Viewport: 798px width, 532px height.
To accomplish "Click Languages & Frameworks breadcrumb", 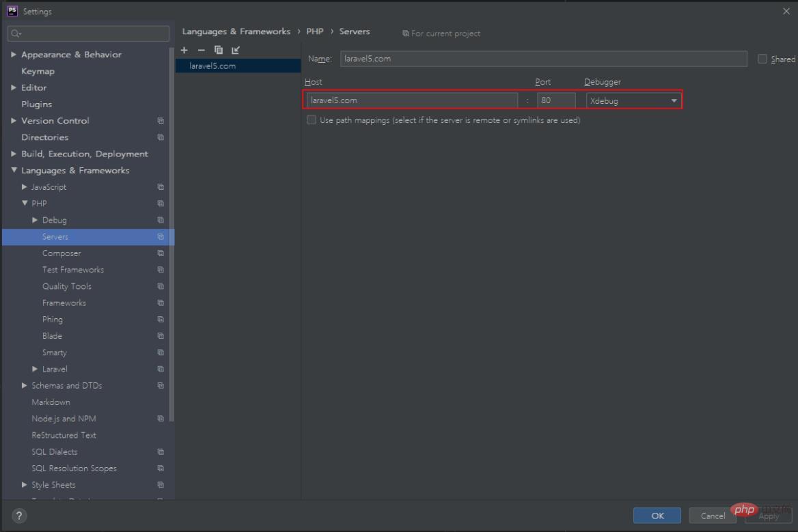I will [236, 31].
